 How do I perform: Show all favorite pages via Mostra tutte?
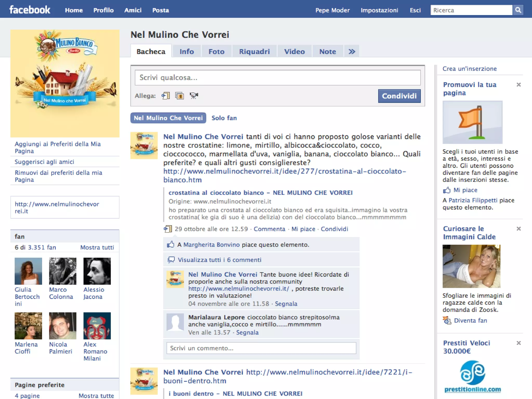pos(96,396)
